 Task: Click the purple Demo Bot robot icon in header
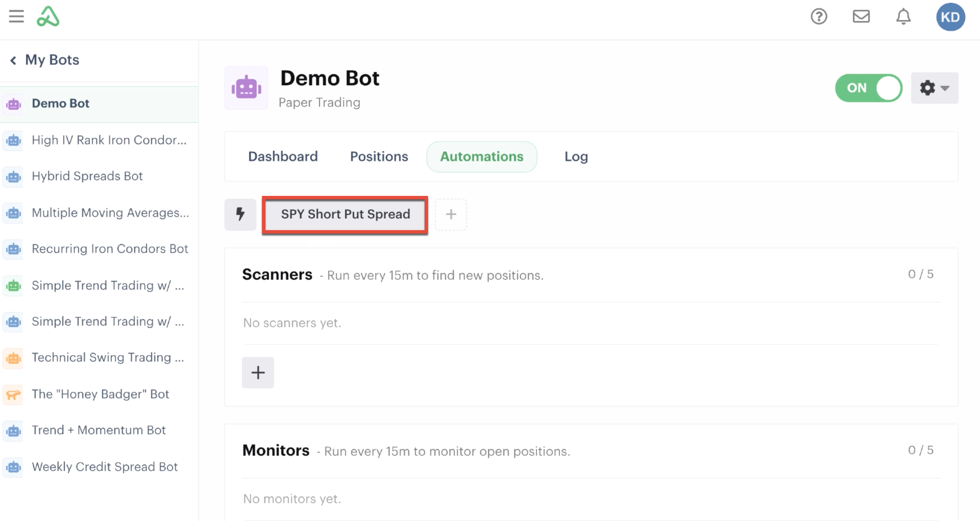click(246, 88)
